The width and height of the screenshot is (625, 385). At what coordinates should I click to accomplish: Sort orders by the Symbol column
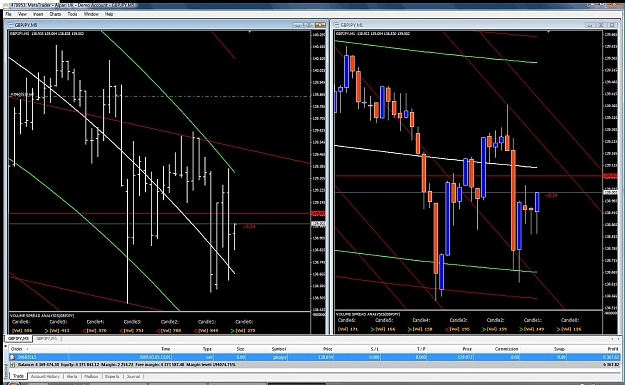tap(279, 349)
